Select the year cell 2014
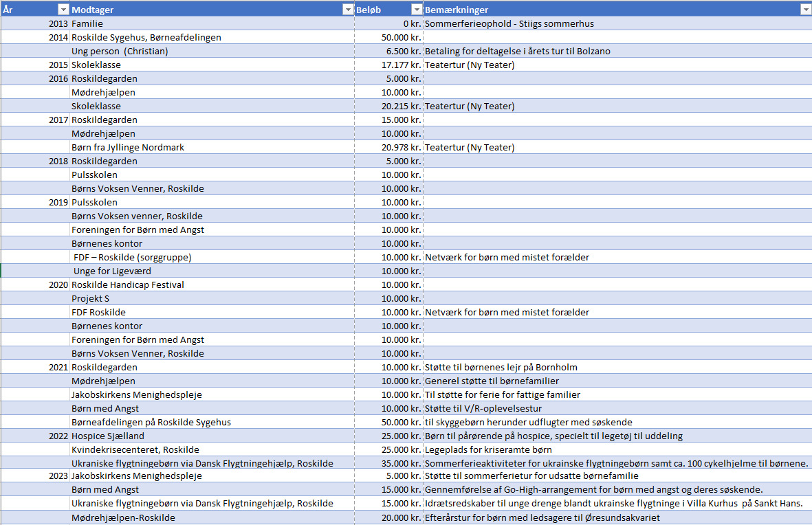812x525 pixels. pos(35,37)
